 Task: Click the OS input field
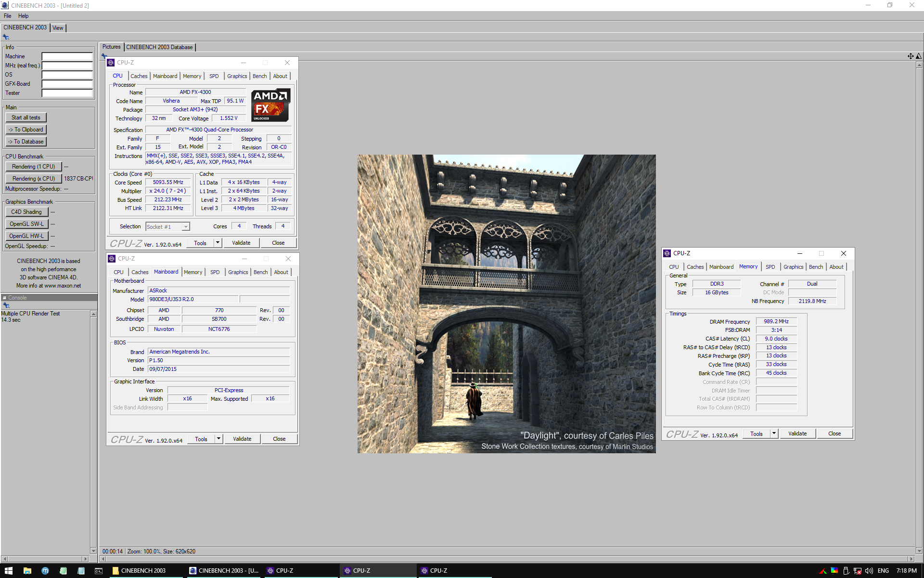point(67,75)
